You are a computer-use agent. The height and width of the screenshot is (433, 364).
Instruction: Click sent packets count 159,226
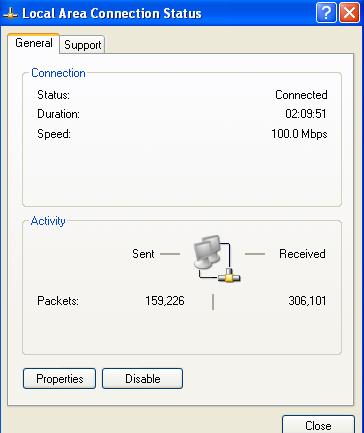(165, 301)
